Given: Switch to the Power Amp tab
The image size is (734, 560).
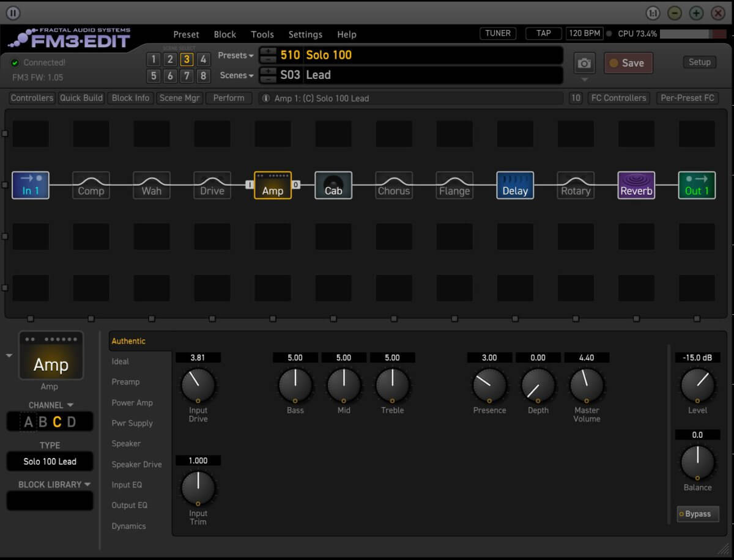Looking at the screenshot, I should click(x=132, y=402).
